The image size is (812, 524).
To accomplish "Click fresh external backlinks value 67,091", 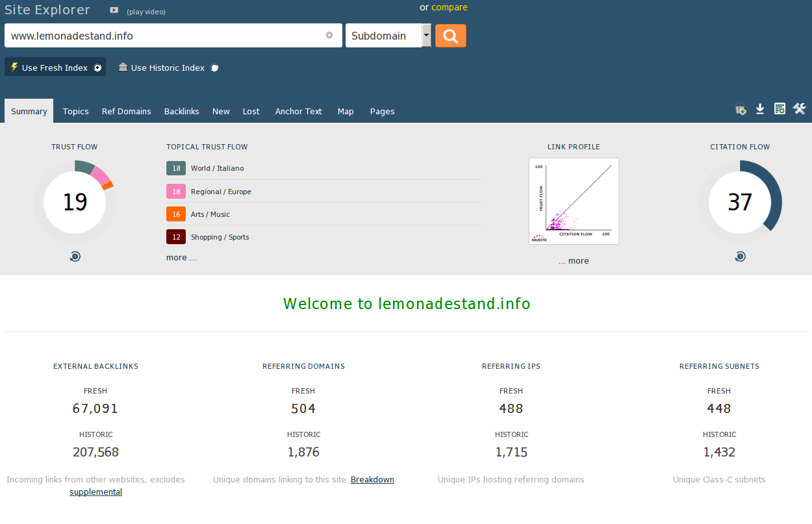I will 95,408.
